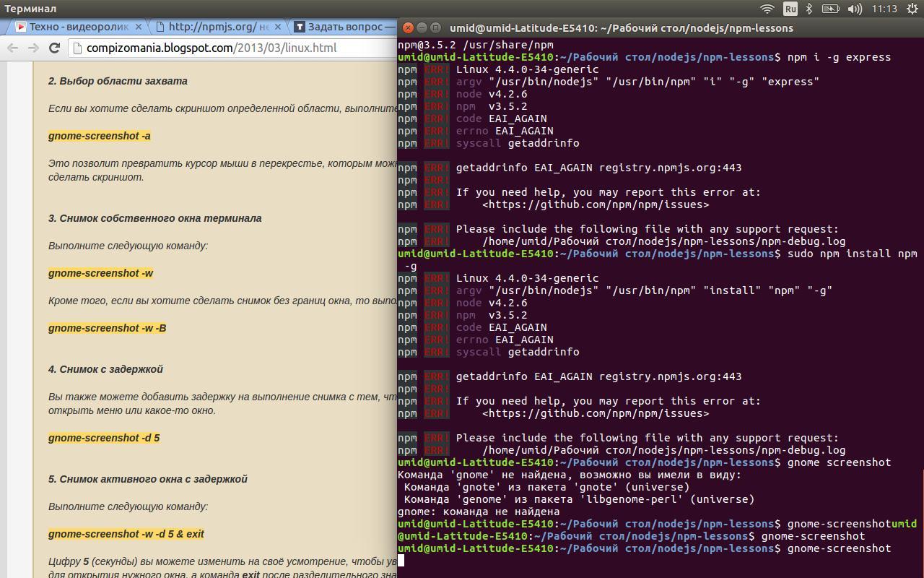Viewport: 924px width, 578px height.
Task: Click the typed command gnome screenshot with space
Action: [839, 462]
